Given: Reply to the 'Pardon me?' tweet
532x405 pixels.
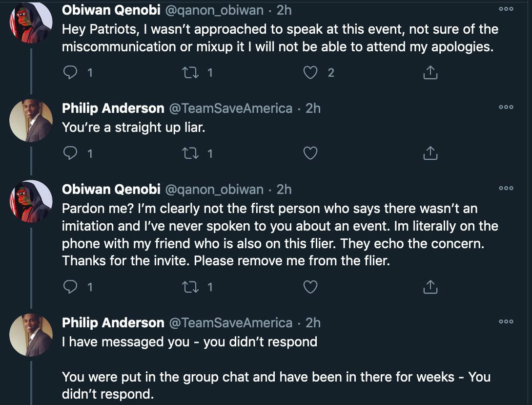Looking at the screenshot, I should [x=70, y=287].
